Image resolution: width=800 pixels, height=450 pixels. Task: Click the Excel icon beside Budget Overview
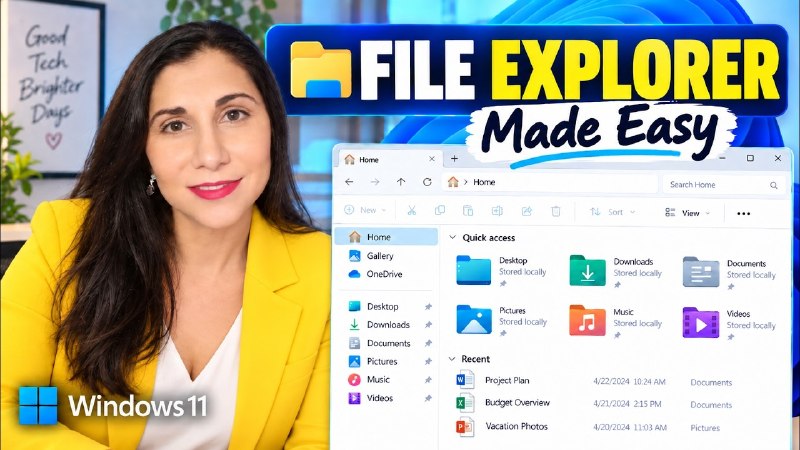pos(465,403)
